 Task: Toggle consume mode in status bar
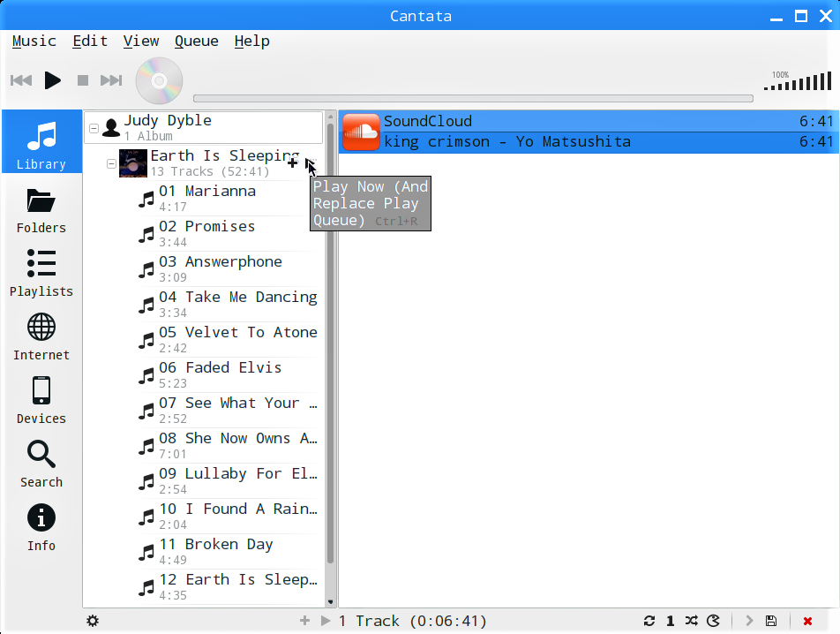click(x=713, y=621)
